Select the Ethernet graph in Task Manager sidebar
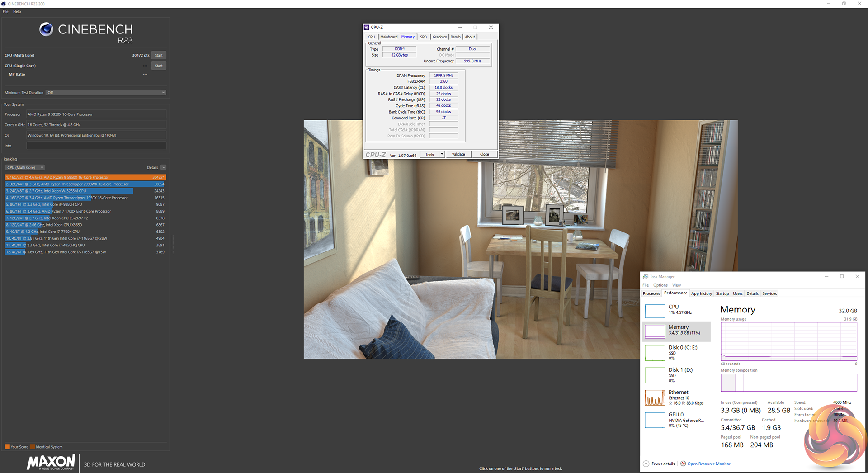The image size is (868, 473). click(655, 397)
